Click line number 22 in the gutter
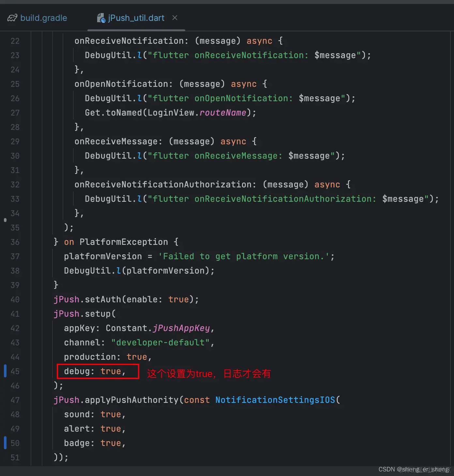454x476 pixels. point(15,41)
